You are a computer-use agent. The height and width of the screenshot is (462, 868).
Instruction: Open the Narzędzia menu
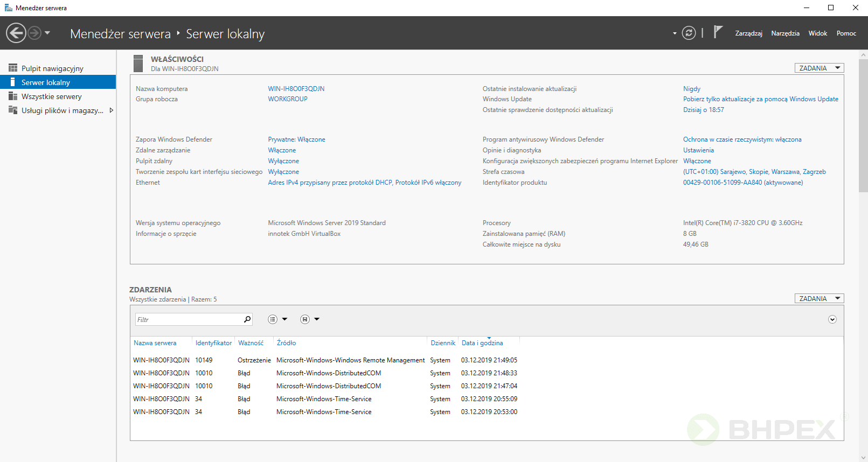tap(785, 33)
